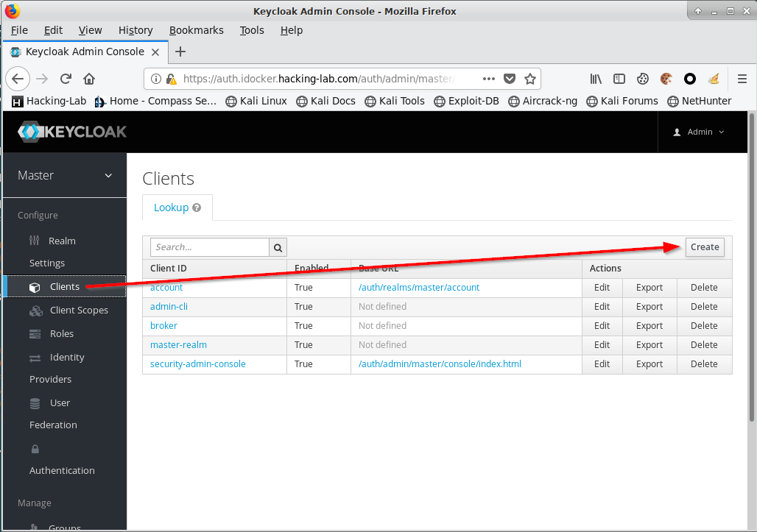Open the broker client link
The height and width of the screenshot is (532, 757).
163,326
